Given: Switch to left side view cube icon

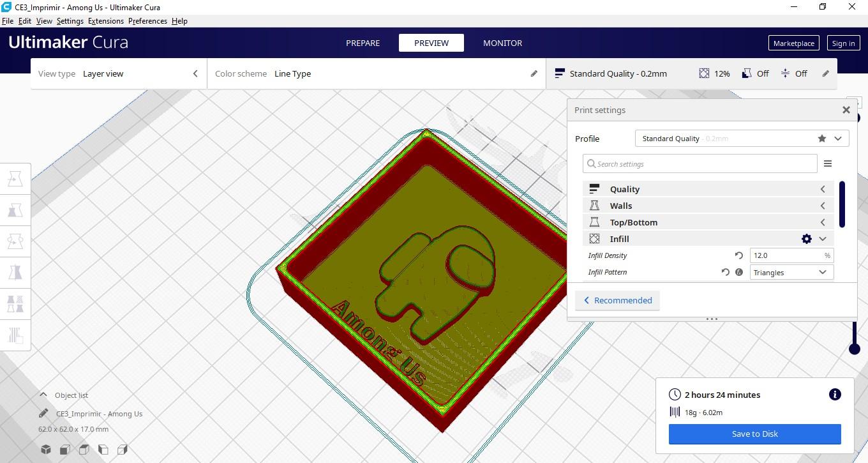Looking at the screenshot, I should 103,450.
